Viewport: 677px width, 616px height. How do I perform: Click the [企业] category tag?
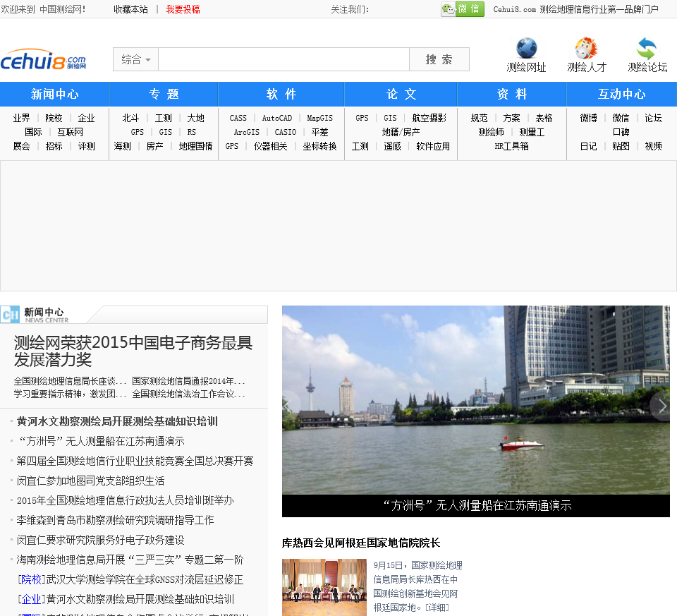tap(32, 599)
